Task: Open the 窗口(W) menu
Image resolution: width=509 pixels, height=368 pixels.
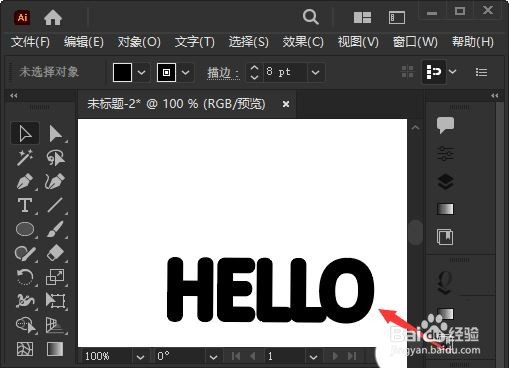Action: (x=415, y=42)
